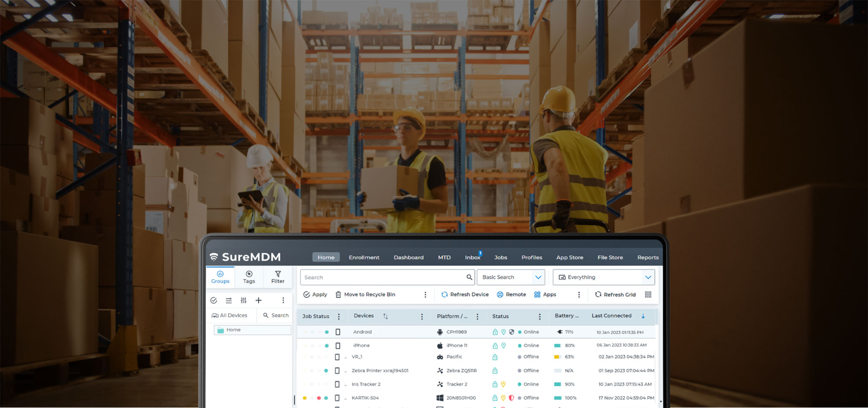The image size is (868, 408).
Task: Open the Filter funnel panel
Action: click(x=278, y=277)
